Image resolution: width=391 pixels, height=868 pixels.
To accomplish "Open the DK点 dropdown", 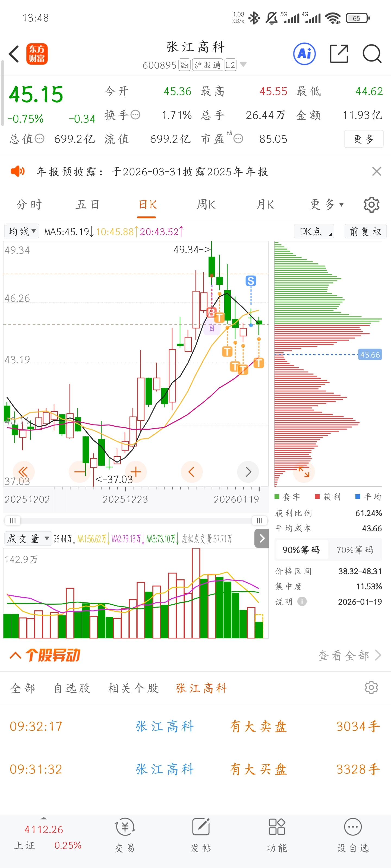I will [314, 231].
